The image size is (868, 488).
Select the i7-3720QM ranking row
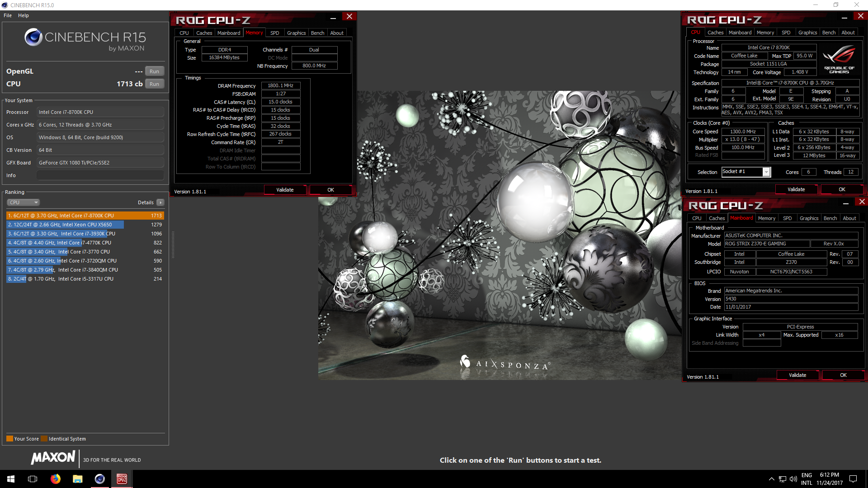tap(85, 261)
